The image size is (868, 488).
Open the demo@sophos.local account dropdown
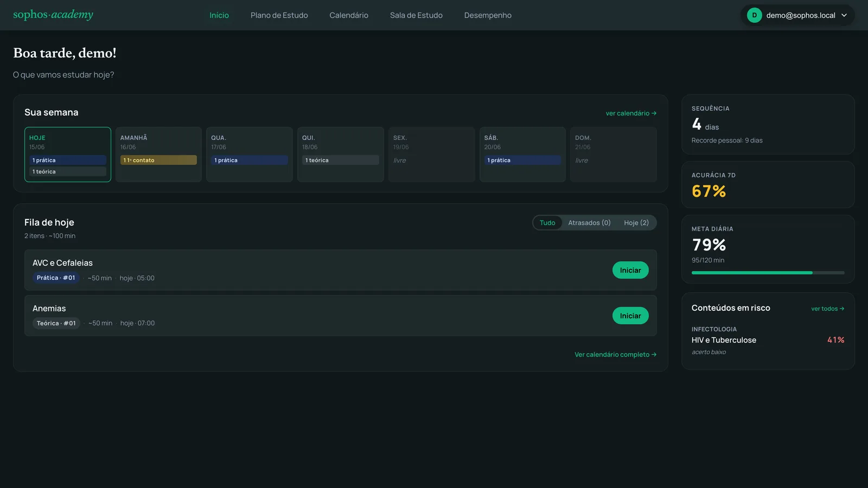797,15
